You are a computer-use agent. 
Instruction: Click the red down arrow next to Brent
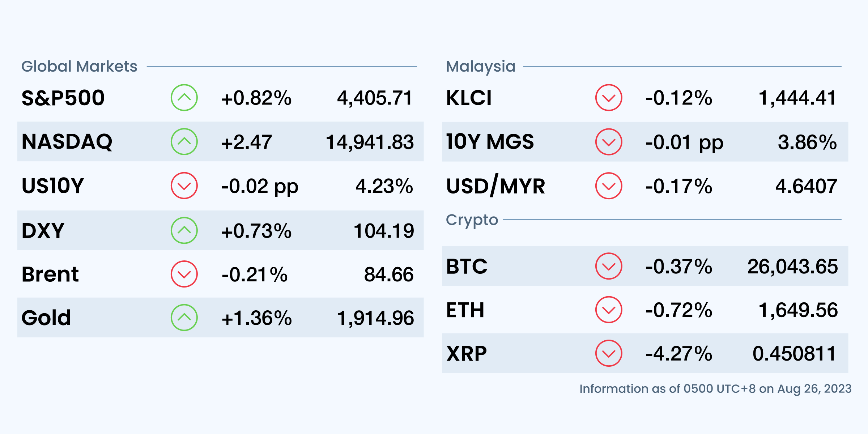coord(184,274)
